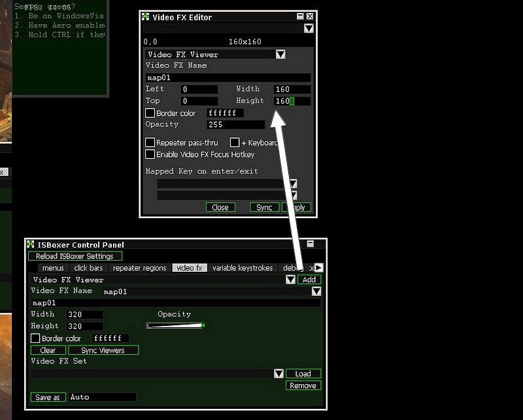The image size is (523, 420).
Task: Open the Video FX Set dropdown
Action: tap(279, 374)
